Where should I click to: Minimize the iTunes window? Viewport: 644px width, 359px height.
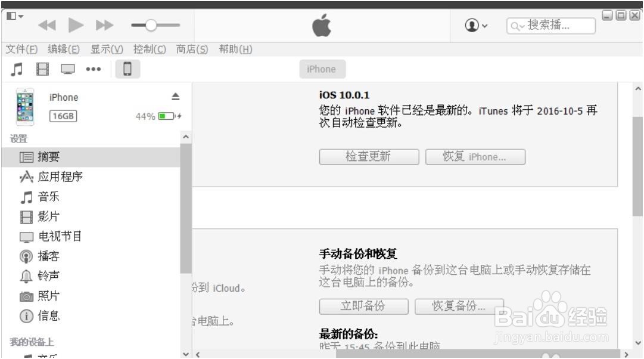(x=607, y=16)
